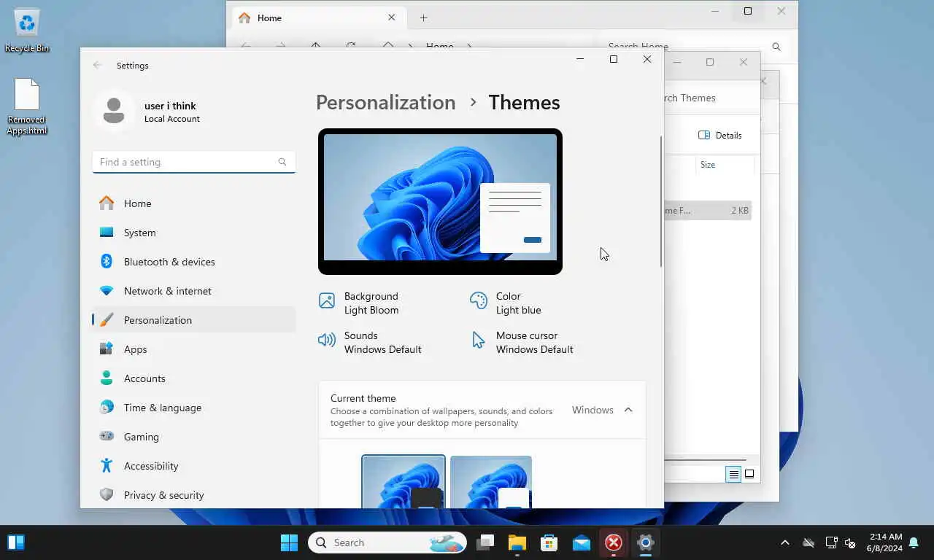934x560 pixels.
Task: Click the Find a setting search box
Action: [193, 162]
